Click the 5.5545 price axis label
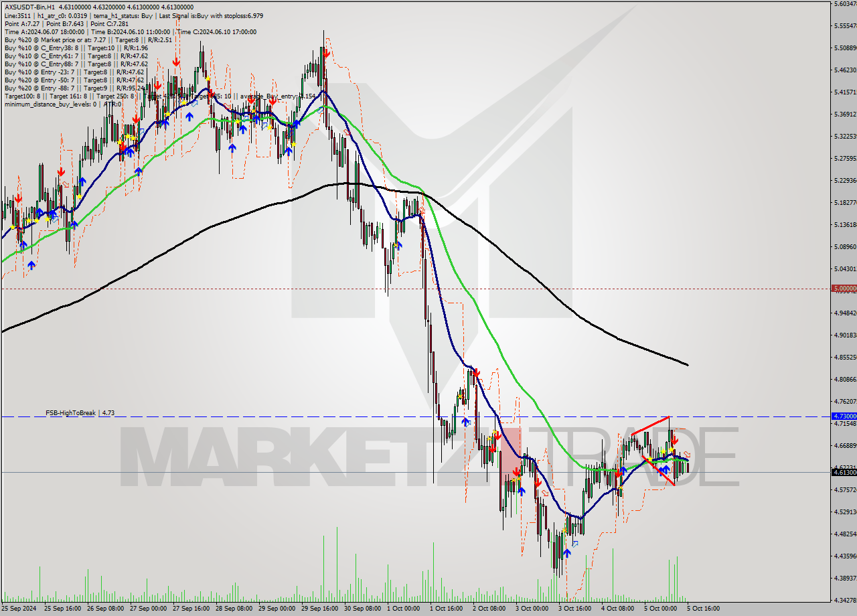Screen dimensions: 857x616 [x=844, y=26]
